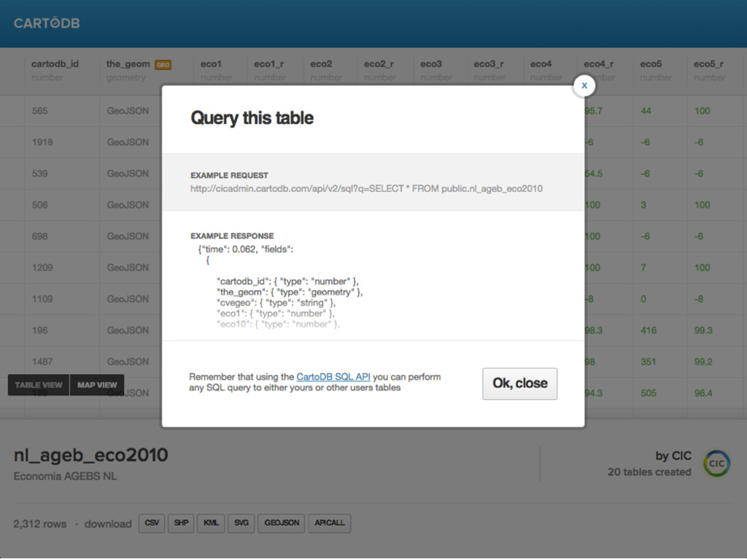Click the Example Response JSON code block

280,287
